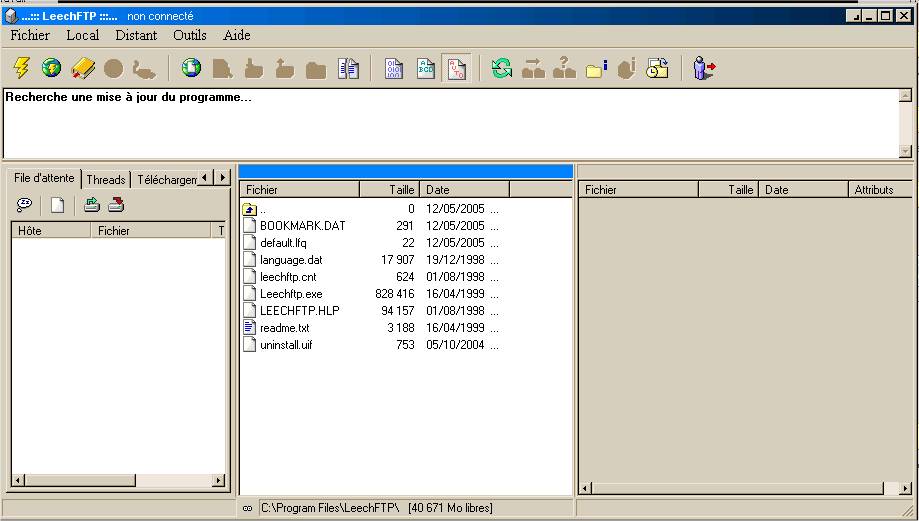Click the red arrow save queue icon

(116, 205)
